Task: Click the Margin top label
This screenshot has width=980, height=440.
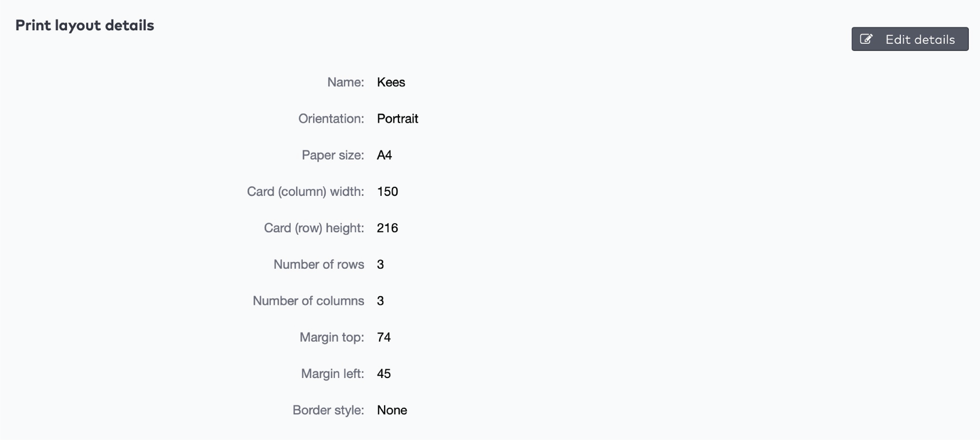Action: 331,337
